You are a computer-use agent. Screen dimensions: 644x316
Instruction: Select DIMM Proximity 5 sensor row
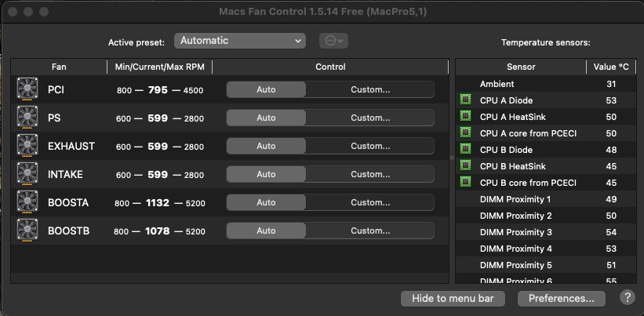coord(546,265)
